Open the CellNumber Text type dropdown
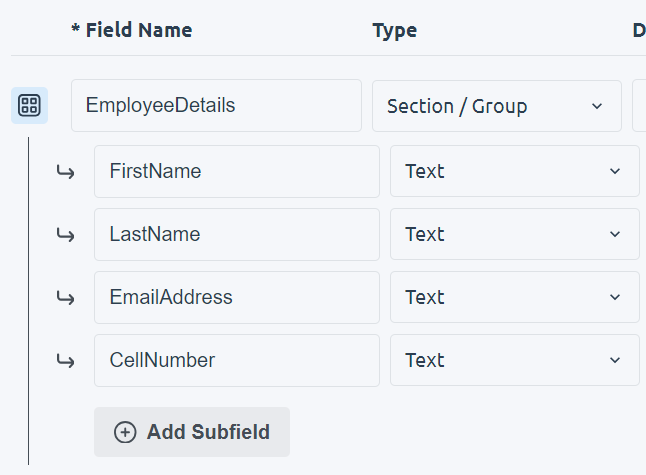The image size is (646, 475). point(514,360)
